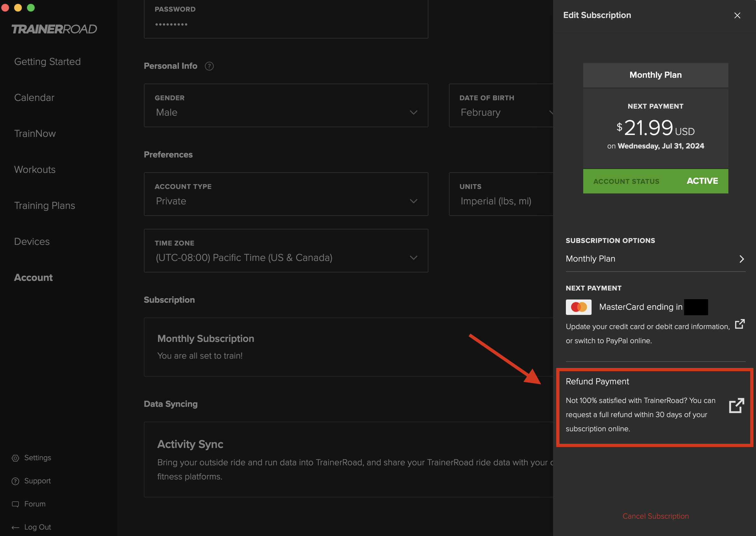Image resolution: width=756 pixels, height=536 pixels.
Task: Click Log Out
Action: pos(38,527)
